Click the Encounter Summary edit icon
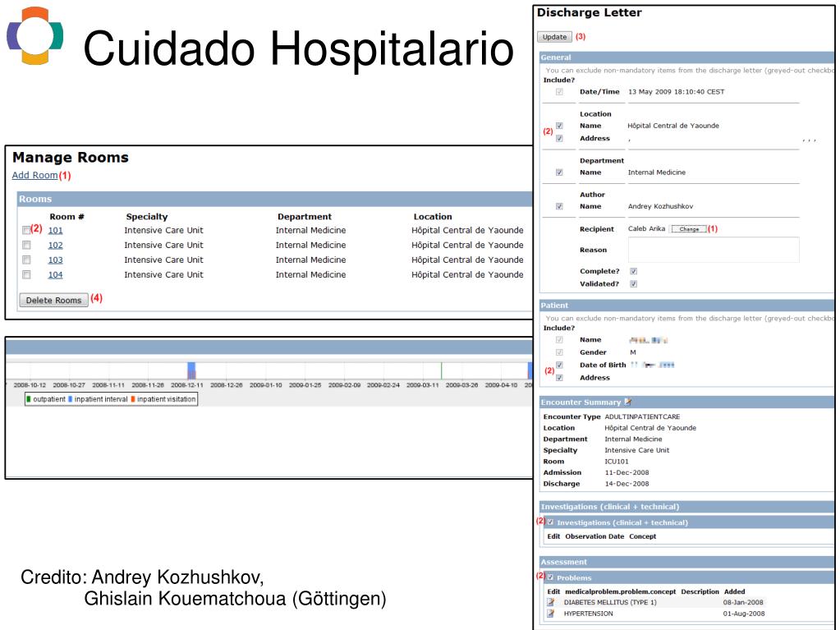Image resolution: width=840 pixels, height=630 pixels. point(628,402)
